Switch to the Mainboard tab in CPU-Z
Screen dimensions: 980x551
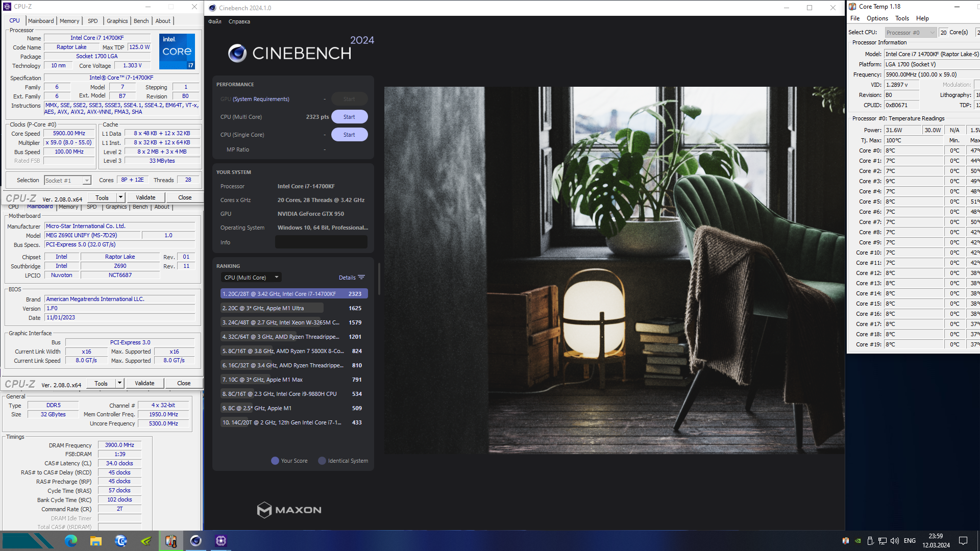click(41, 21)
